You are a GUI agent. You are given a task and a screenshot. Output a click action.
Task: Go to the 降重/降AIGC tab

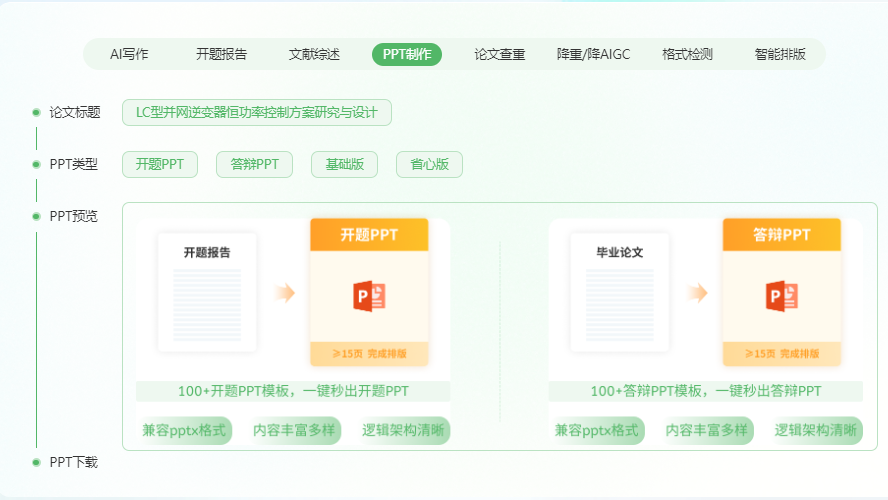pos(593,54)
